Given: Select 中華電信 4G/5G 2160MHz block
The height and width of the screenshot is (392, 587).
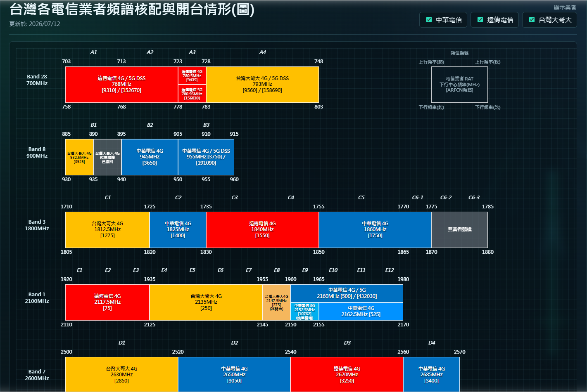Looking at the screenshot, I should click(347, 293).
